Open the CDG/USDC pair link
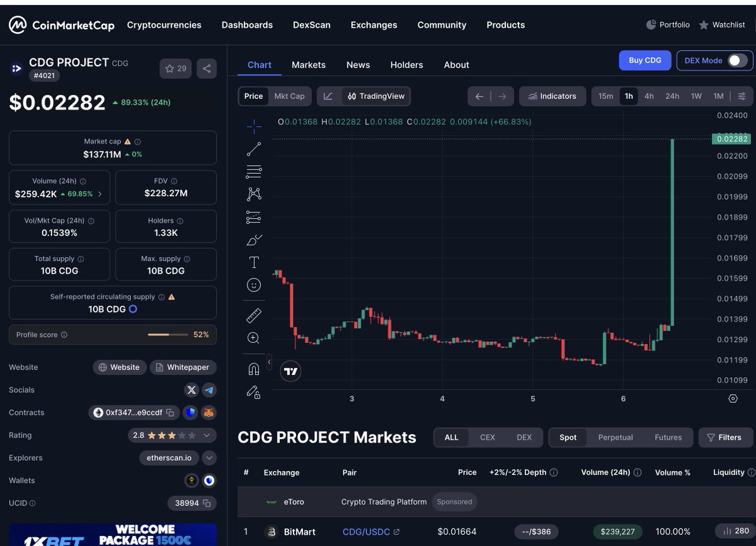This screenshot has height=546, width=756. click(370, 532)
